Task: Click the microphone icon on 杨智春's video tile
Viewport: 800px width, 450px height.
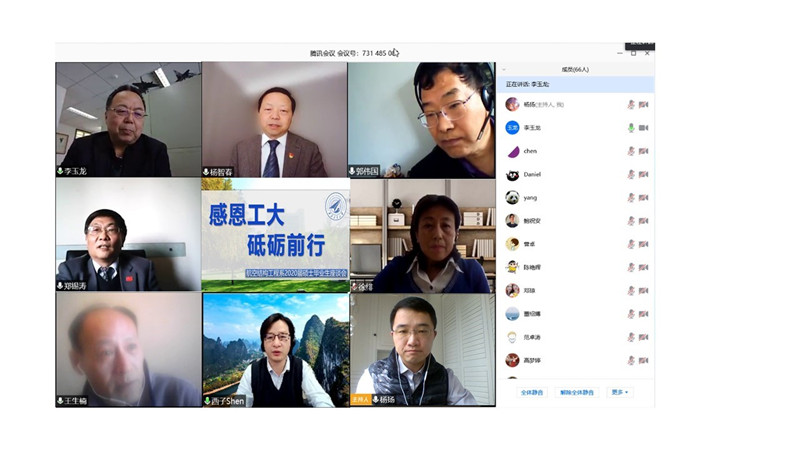Action: pos(207,172)
